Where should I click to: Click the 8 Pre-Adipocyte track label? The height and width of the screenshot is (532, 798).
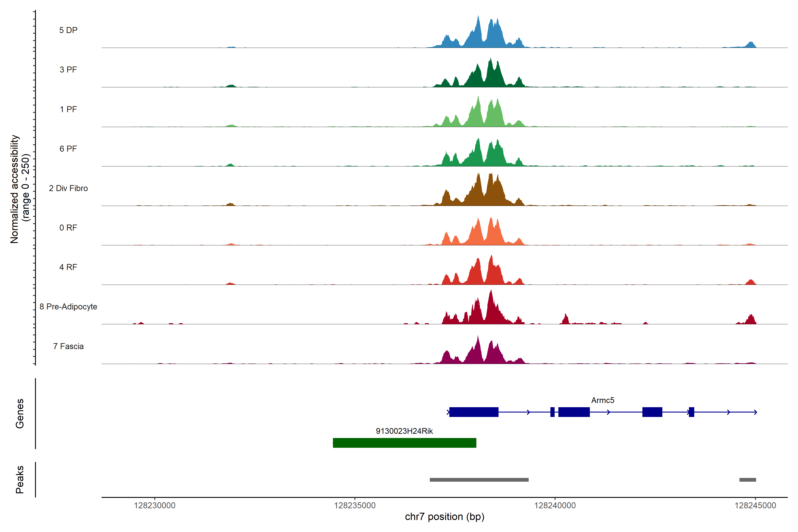point(68,307)
